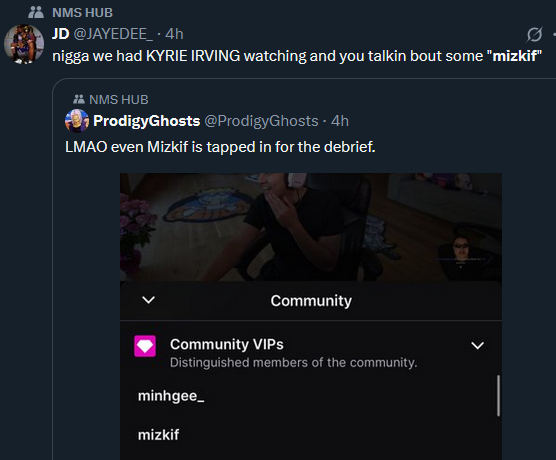
Task: Click the quoted tweet community people icon
Action: click(x=79, y=99)
